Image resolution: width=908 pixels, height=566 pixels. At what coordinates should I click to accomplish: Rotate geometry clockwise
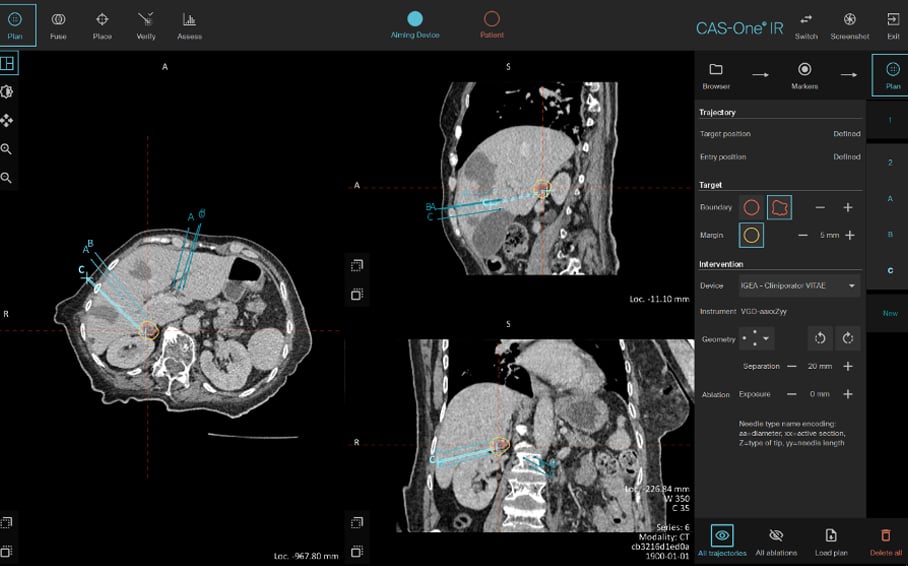pos(848,338)
